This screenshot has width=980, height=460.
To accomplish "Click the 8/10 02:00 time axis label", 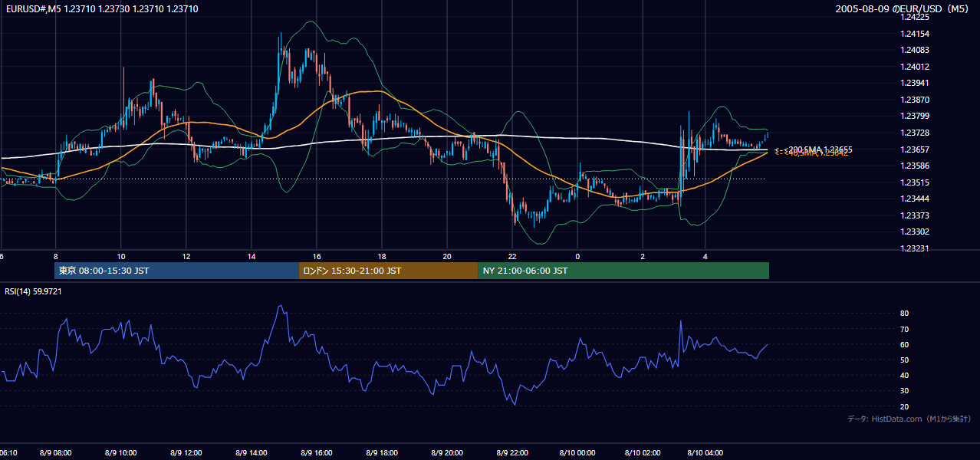I will tap(643, 453).
